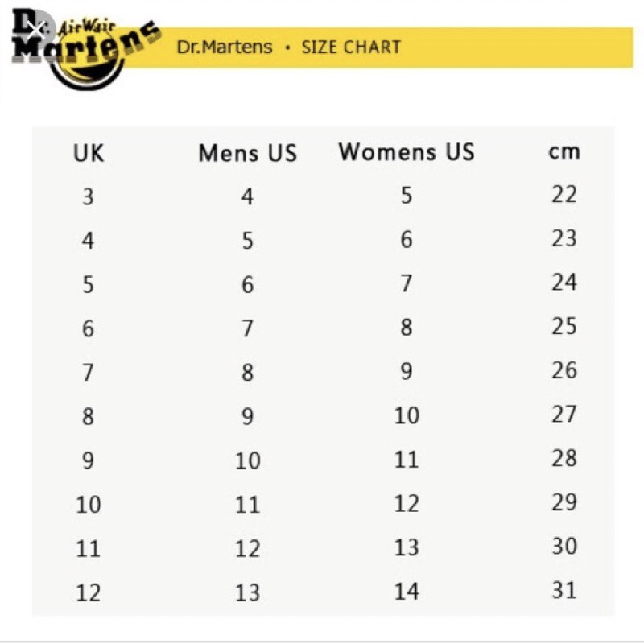Select the cm column header
This screenshot has height=644, width=644.
(564, 151)
